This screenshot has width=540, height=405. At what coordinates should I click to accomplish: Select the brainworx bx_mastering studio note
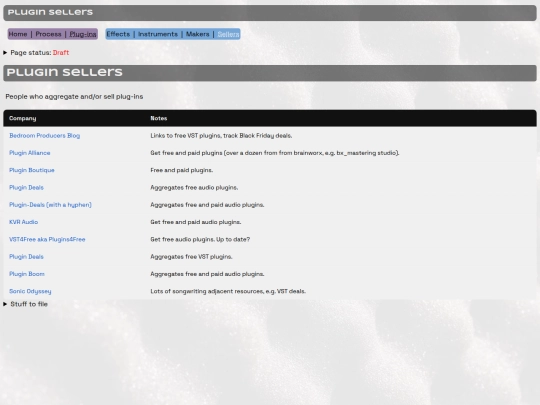275,153
